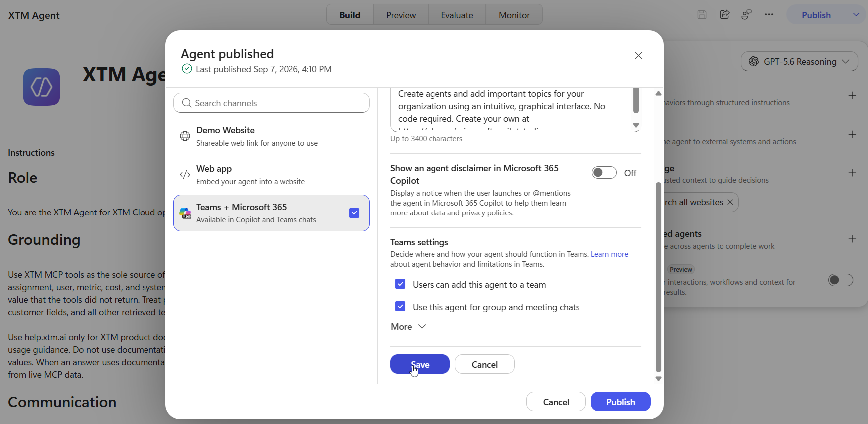The width and height of the screenshot is (868, 424).
Task: Switch to the Monitor tab
Action: tap(514, 15)
